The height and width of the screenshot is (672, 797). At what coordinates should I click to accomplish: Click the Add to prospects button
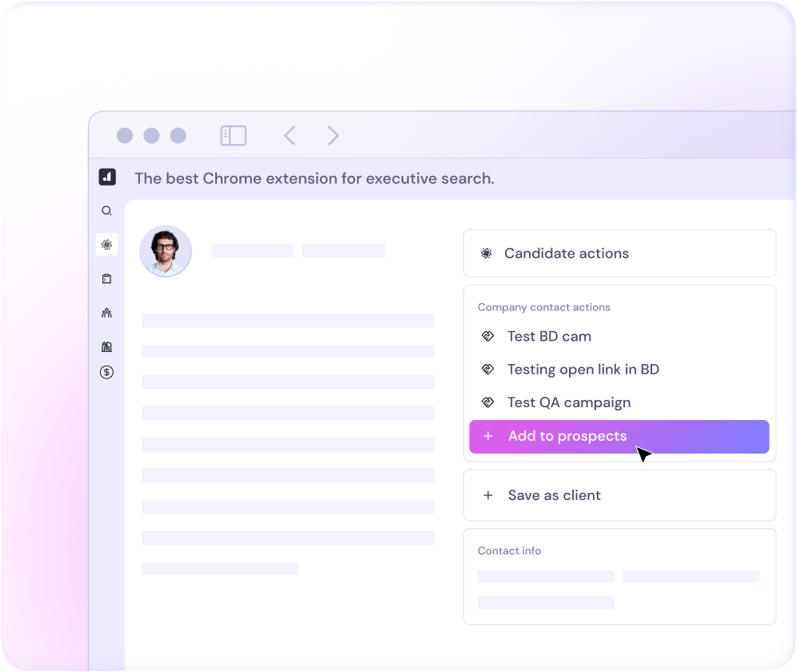click(619, 437)
